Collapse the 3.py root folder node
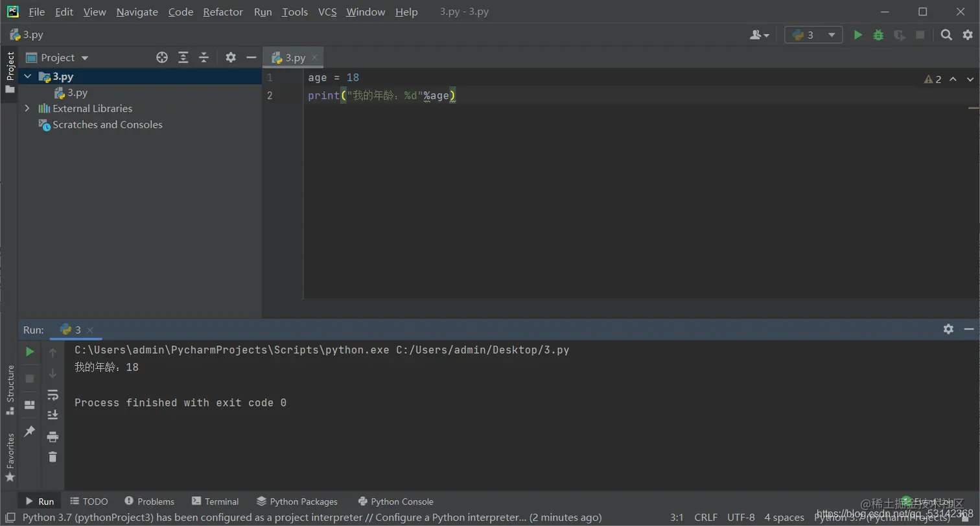The width and height of the screenshot is (980, 526). pos(27,77)
